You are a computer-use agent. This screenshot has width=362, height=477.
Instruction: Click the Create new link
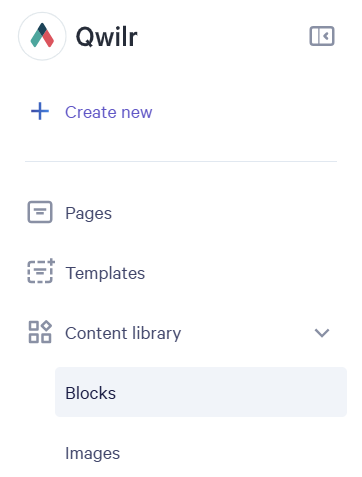pyautogui.click(x=108, y=112)
